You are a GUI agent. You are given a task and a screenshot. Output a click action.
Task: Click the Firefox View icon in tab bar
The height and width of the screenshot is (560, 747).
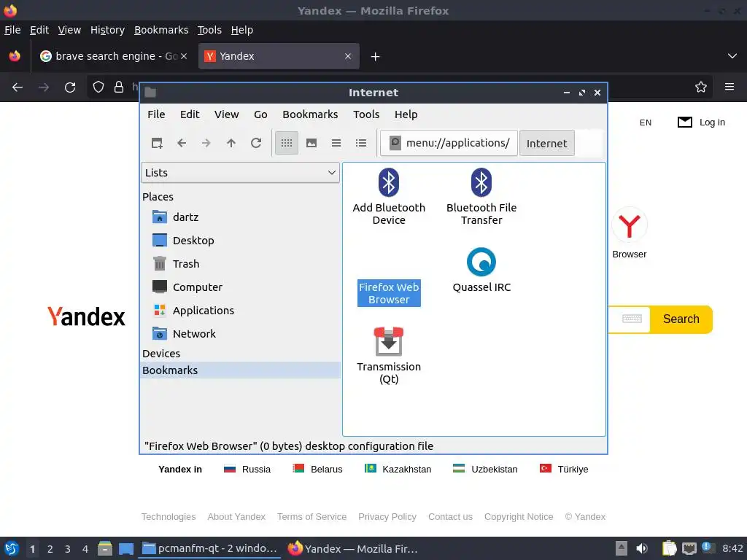tap(15, 56)
